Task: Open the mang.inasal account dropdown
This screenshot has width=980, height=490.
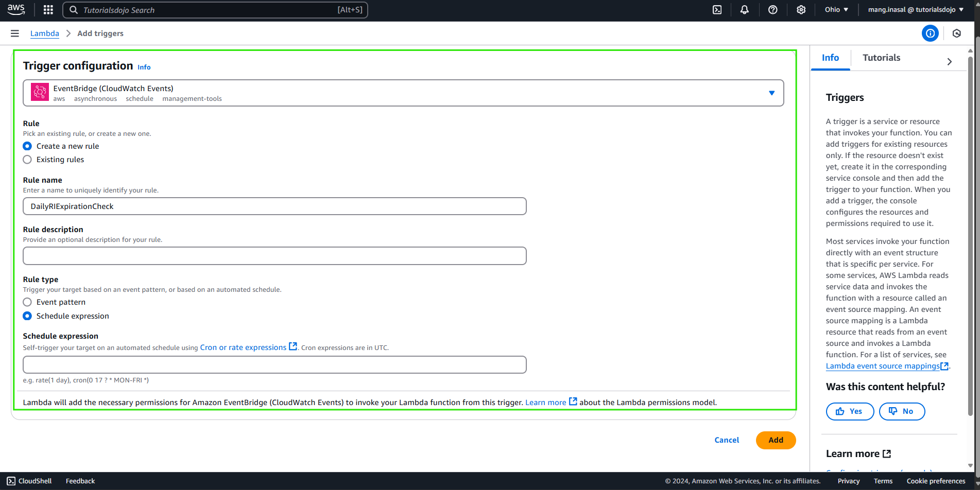Action: click(x=916, y=10)
